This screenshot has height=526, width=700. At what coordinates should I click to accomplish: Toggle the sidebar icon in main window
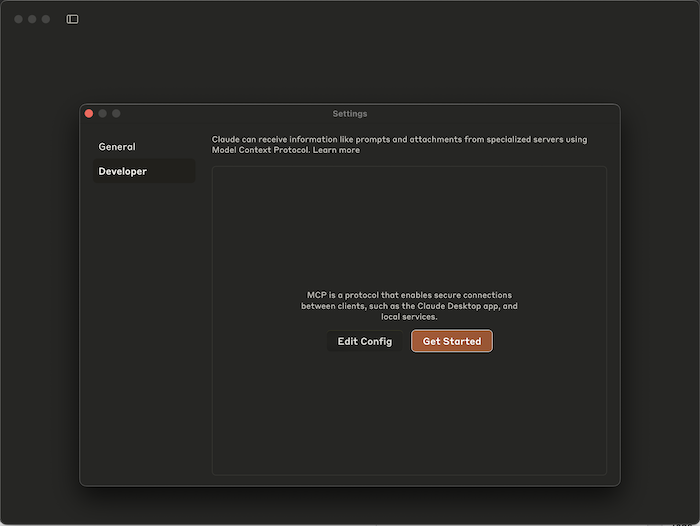click(x=72, y=19)
